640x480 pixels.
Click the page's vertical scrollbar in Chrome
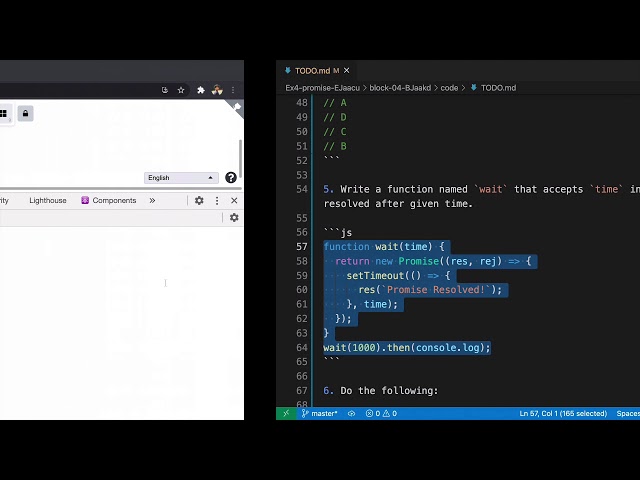tap(240, 159)
